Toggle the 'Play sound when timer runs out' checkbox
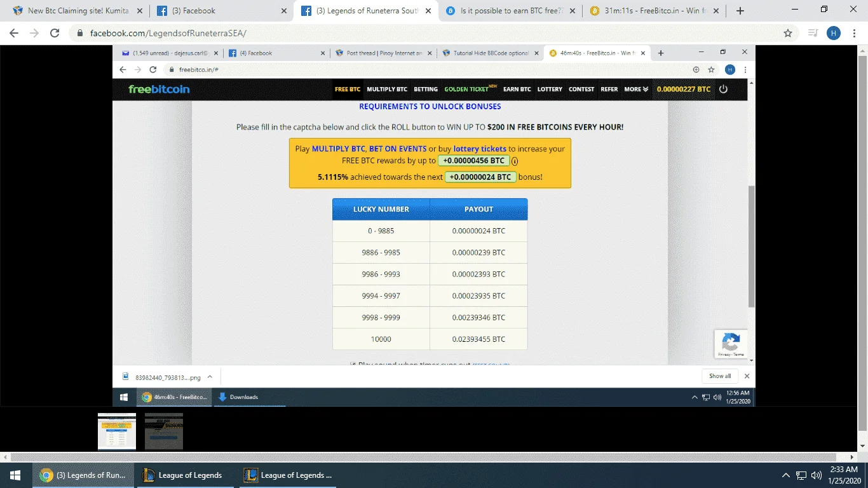This screenshot has width=868, height=488. [353, 364]
